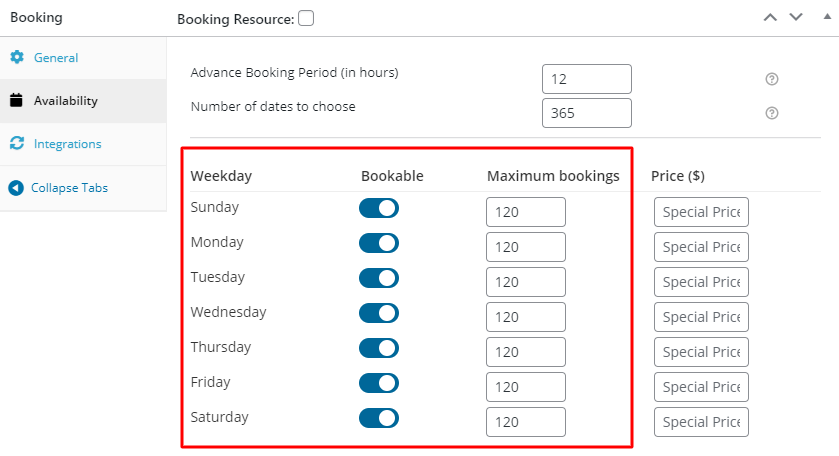Move Booking panel up with arrow
Viewport: 839px width, 456px height.
(769, 17)
